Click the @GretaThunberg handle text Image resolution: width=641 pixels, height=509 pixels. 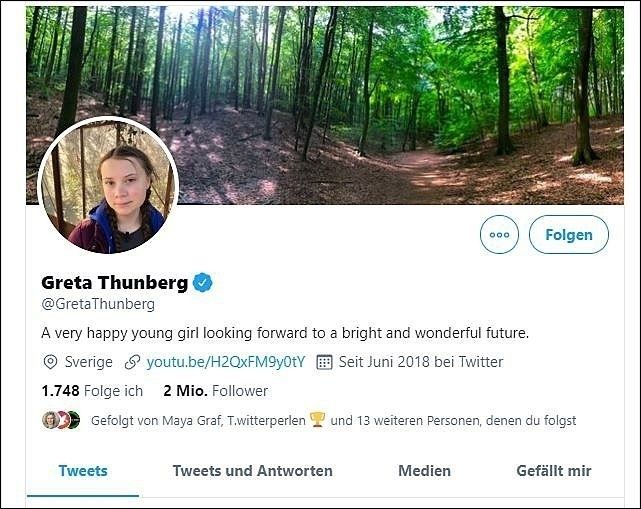[x=98, y=304]
